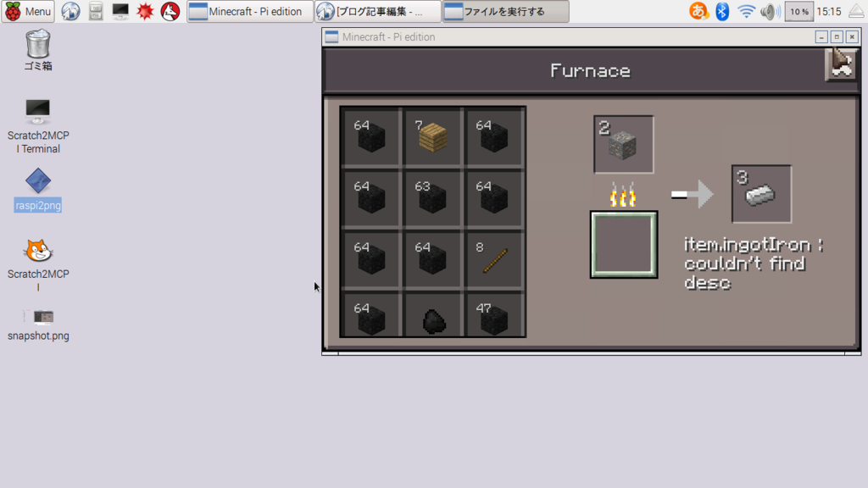Take the 3 iron ingots from output slot

(761, 194)
